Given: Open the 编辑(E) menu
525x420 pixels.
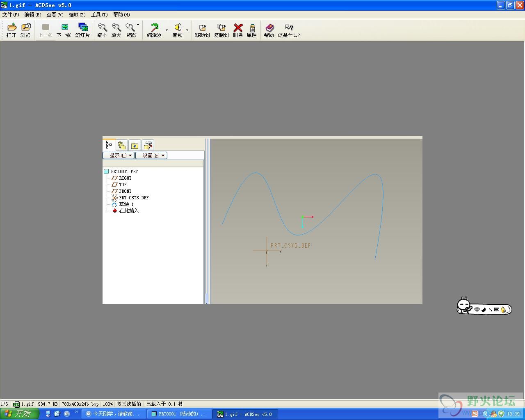Looking at the screenshot, I should (33, 14).
